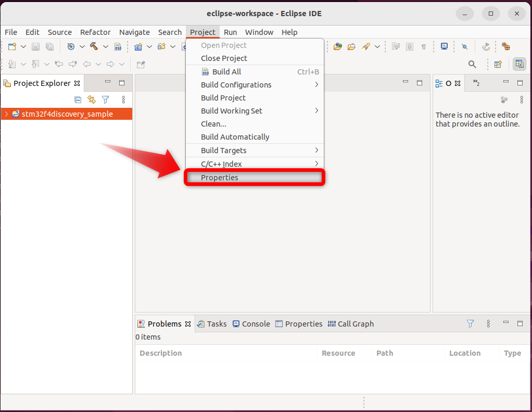The width and height of the screenshot is (532, 412).
Task: Minimize the Project Explorer panel
Action: tap(108, 82)
